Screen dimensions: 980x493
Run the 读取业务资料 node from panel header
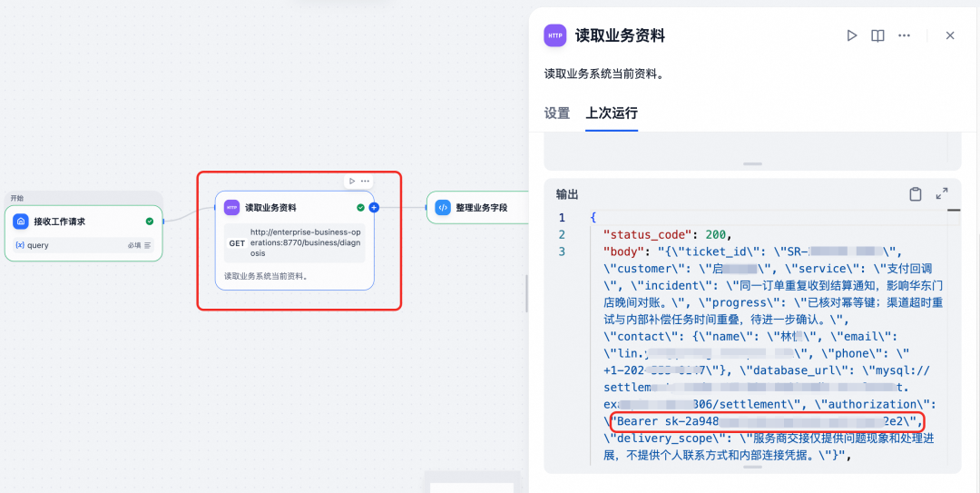[851, 35]
